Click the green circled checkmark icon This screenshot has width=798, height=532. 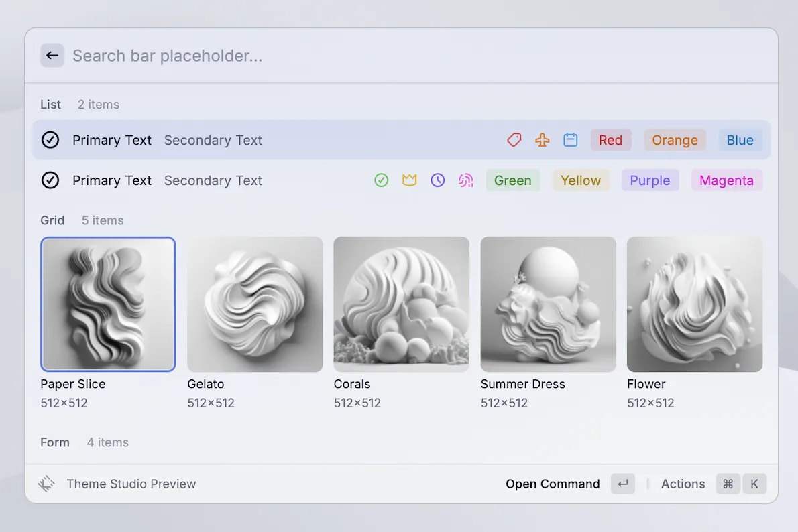pos(381,180)
